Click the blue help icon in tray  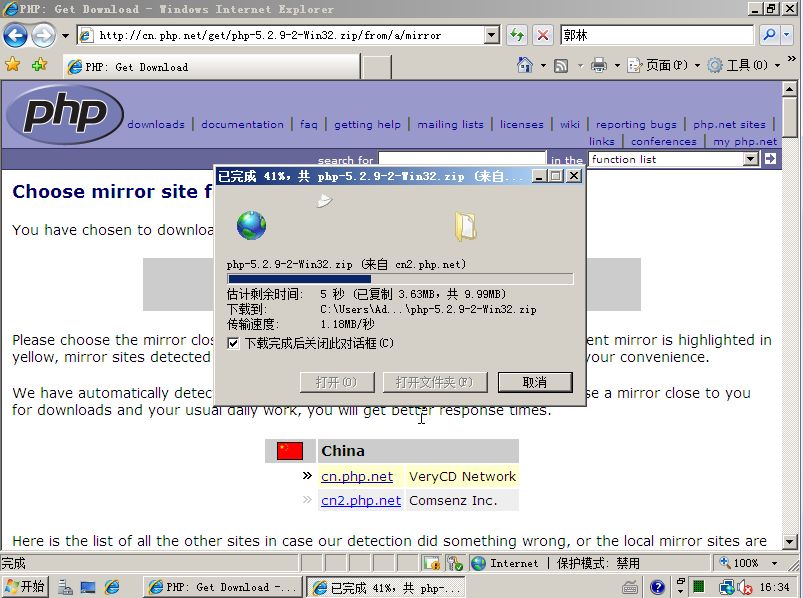pos(657,587)
